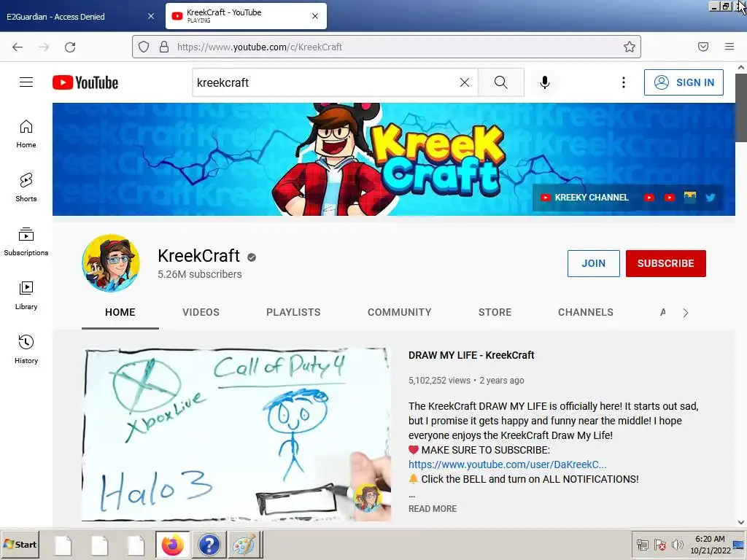Click the browser URL address bar
The width and height of the screenshot is (747, 560).
click(x=386, y=47)
